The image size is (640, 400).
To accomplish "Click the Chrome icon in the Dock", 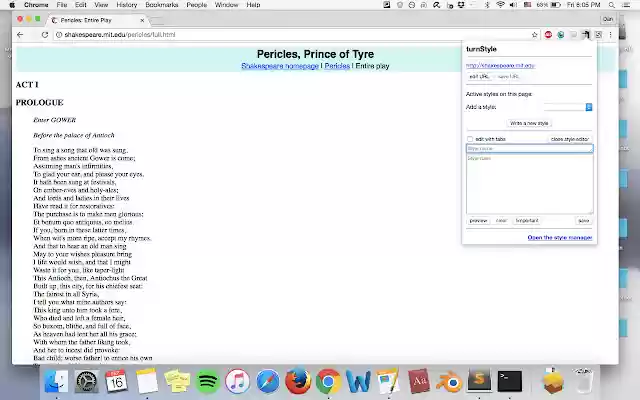I will (328, 381).
